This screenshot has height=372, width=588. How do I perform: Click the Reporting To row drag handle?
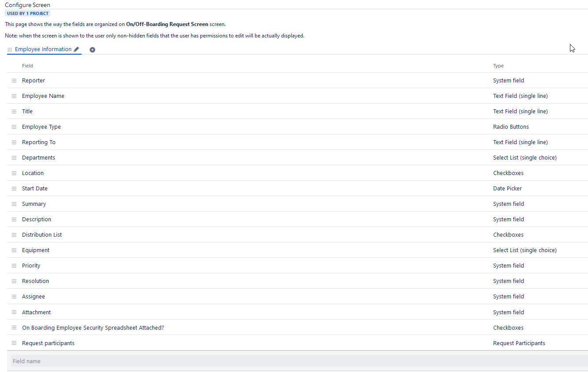tap(14, 142)
